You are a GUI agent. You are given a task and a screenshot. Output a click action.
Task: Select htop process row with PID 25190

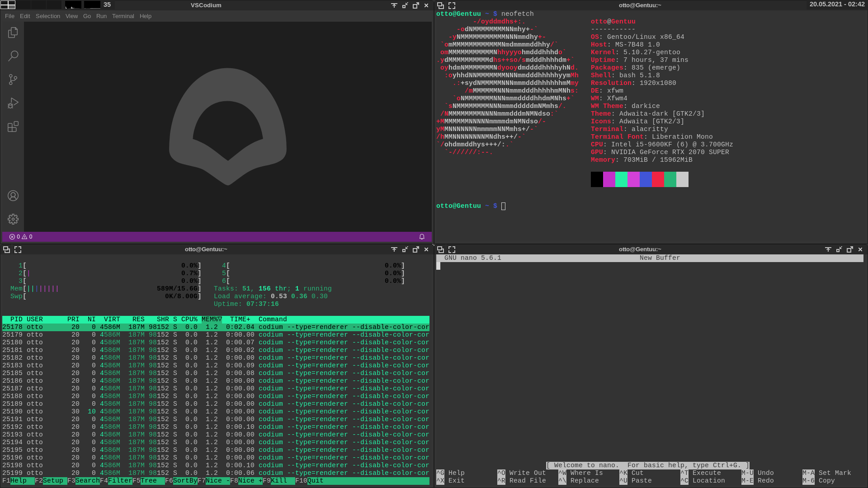tap(216, 412)
